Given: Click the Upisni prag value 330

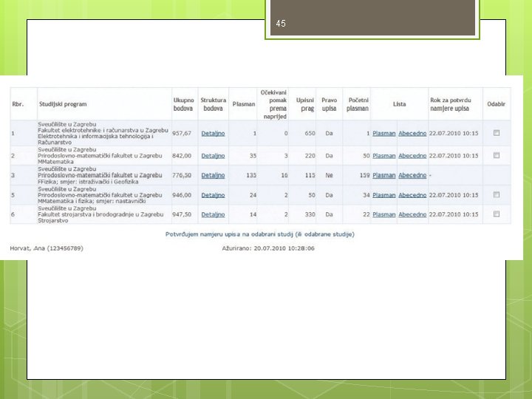Looking at the screenshot, I should (310, 214).
